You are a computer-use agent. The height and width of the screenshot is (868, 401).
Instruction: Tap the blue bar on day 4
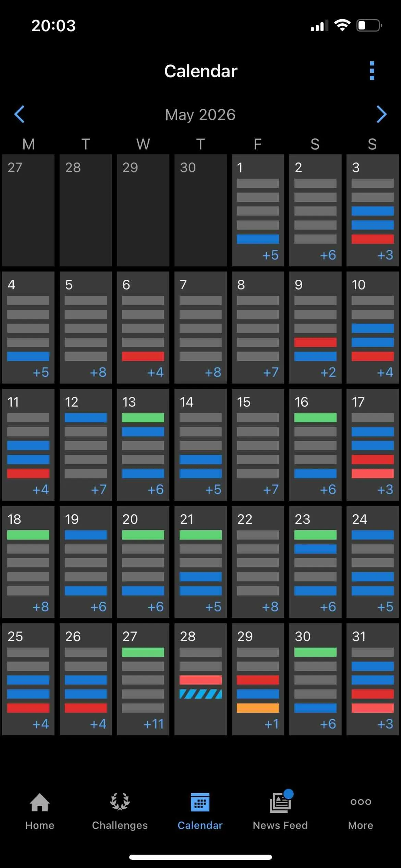coord(28,356)
